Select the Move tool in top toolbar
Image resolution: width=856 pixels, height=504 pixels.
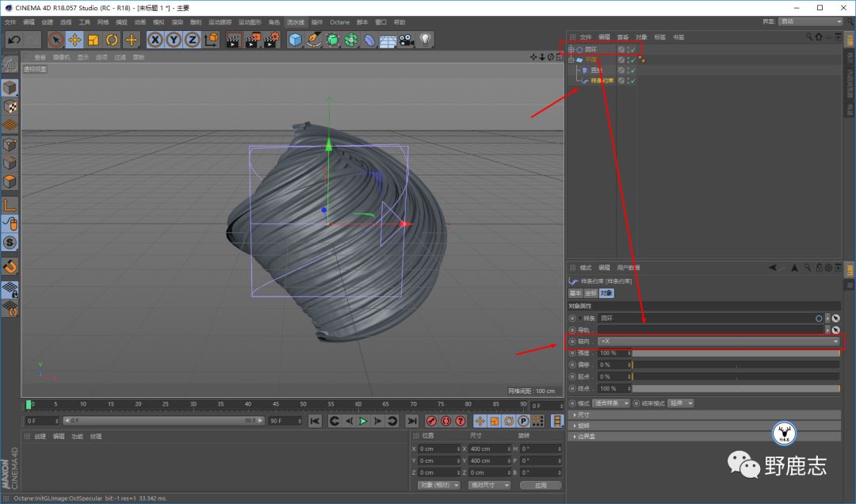75,40
